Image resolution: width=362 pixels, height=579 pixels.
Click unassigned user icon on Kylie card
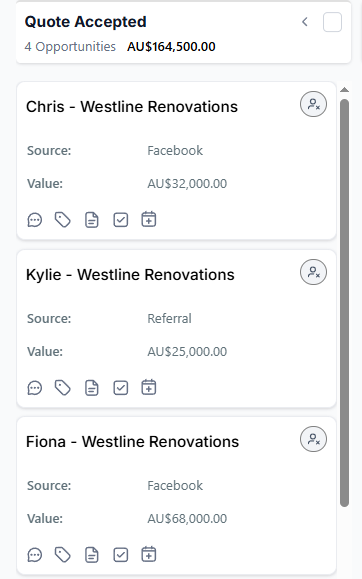(313, 272)
